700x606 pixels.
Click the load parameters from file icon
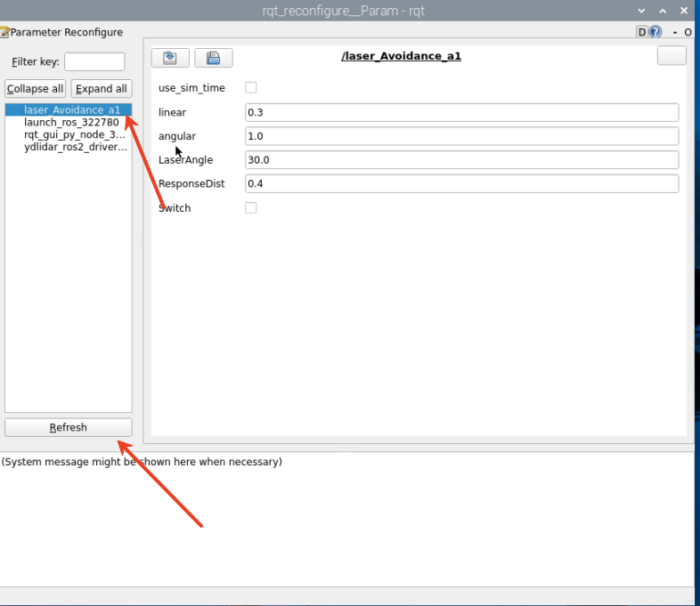coord(170,58)
